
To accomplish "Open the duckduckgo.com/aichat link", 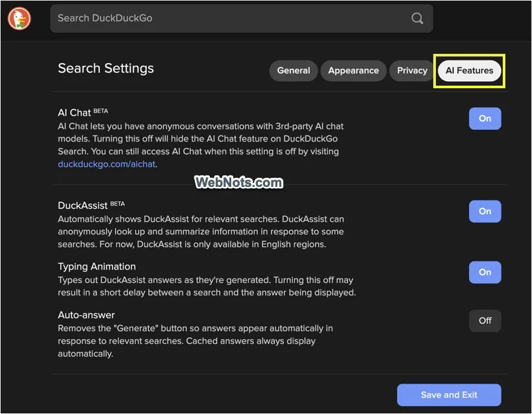I will 107,164.
